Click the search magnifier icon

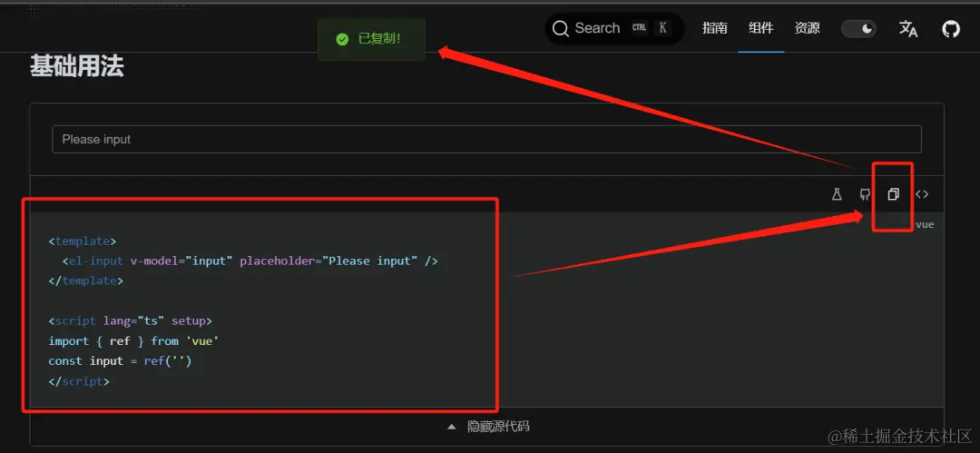pos(561,29)
